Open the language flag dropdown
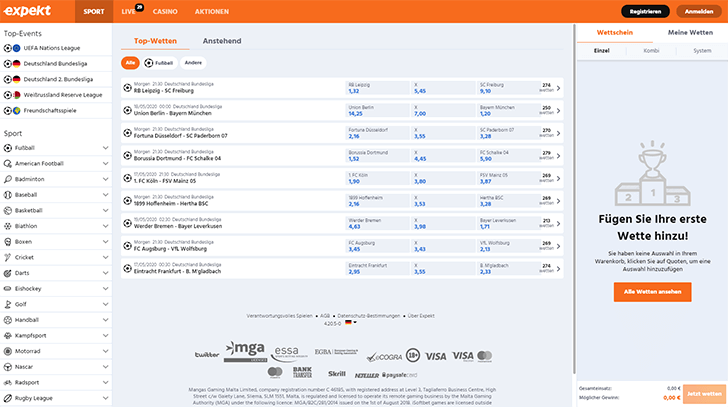Viewport: 728px width, 407px height. click(351, 322)
